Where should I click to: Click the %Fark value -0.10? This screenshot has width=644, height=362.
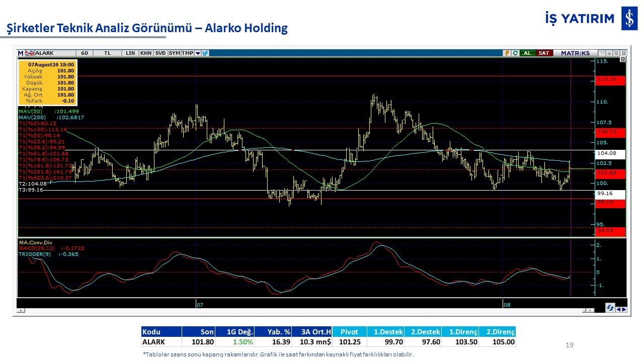tap(67, 101)
